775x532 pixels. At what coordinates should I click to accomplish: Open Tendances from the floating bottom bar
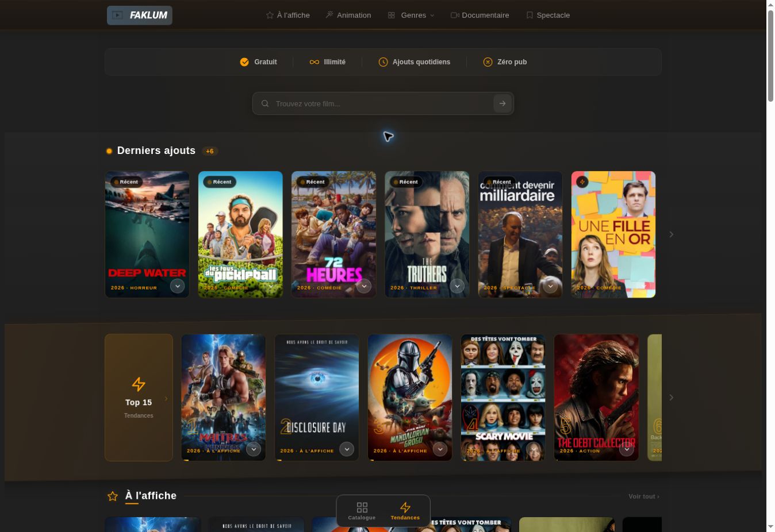tap(405, 511)
